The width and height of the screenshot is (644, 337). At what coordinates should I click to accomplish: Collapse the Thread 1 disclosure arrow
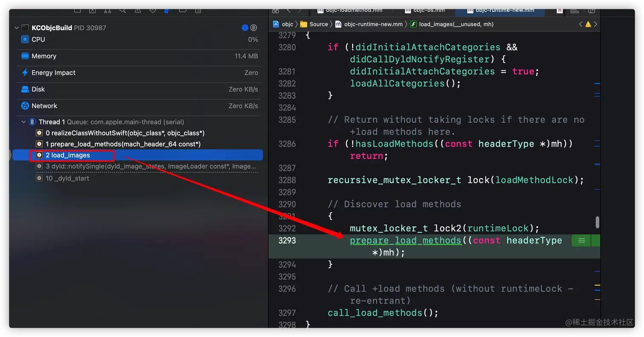24,122
